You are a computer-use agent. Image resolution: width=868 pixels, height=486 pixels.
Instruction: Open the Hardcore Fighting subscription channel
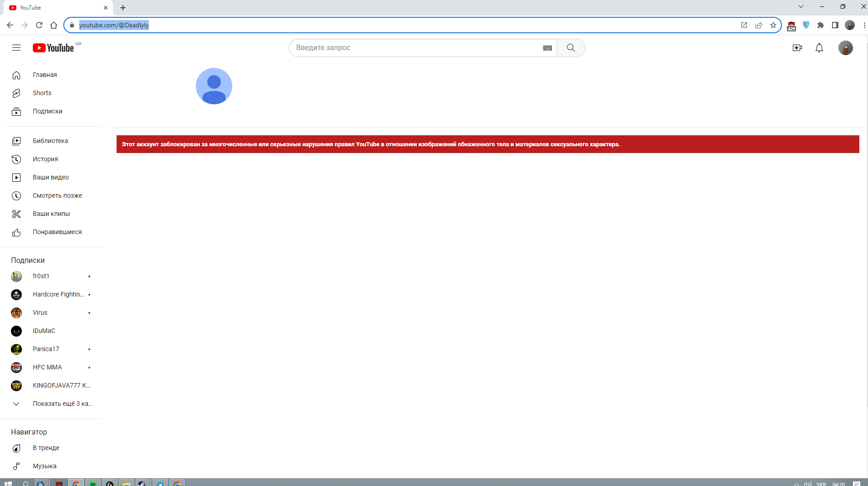(x=51, y=294)
